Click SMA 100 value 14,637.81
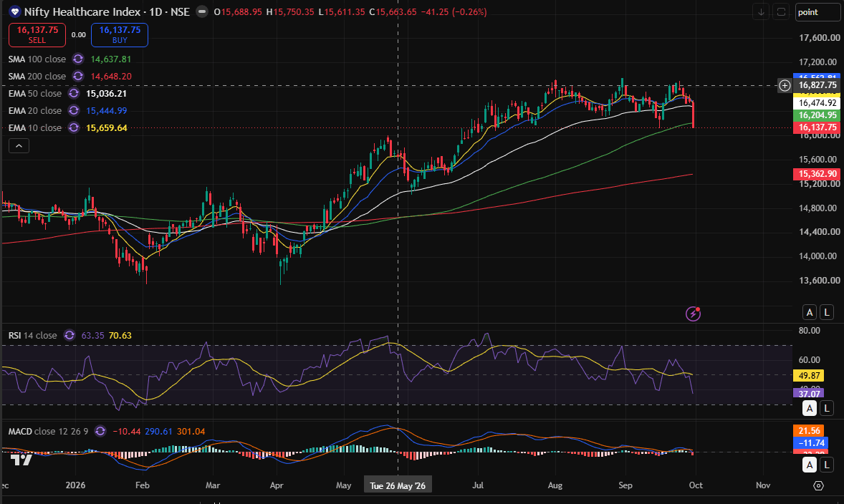This screenshot has width=844, height=504. tap(111, 59)
